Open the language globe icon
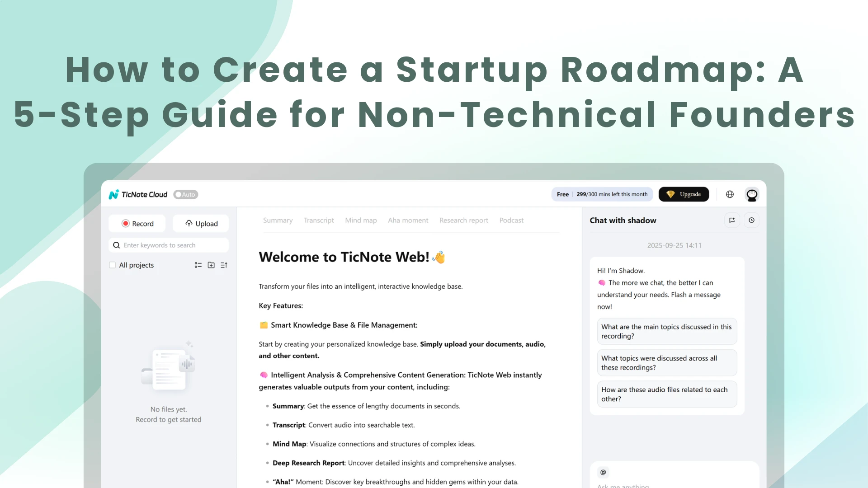The width and height of the screenshot is (868, 488). coord(730,194)
